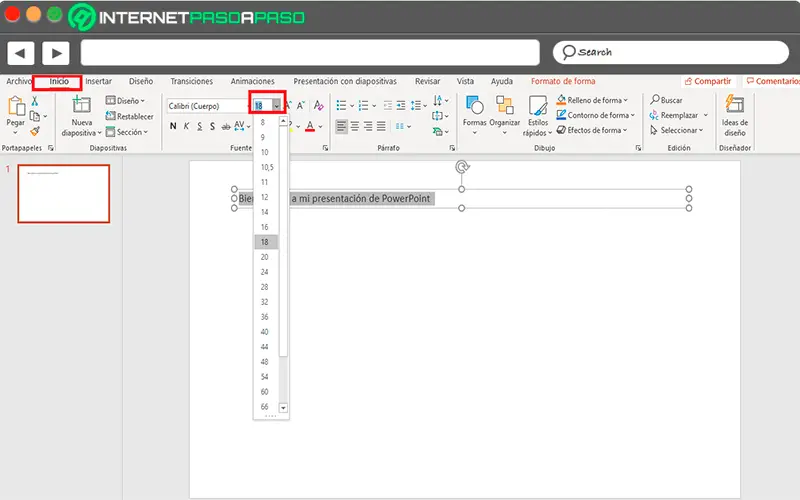Expand the Diseño layout dropdown

tap(142, 101)
